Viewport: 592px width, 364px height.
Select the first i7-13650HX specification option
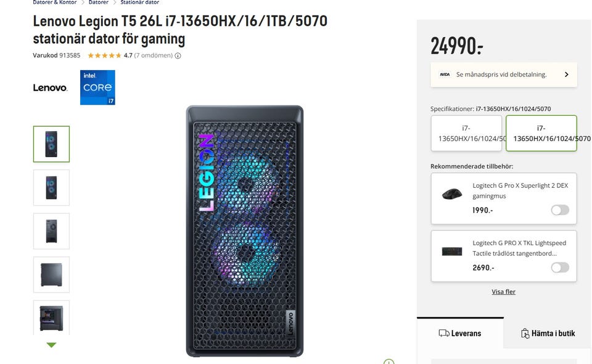pyautogui.click(x=466, y=133)
